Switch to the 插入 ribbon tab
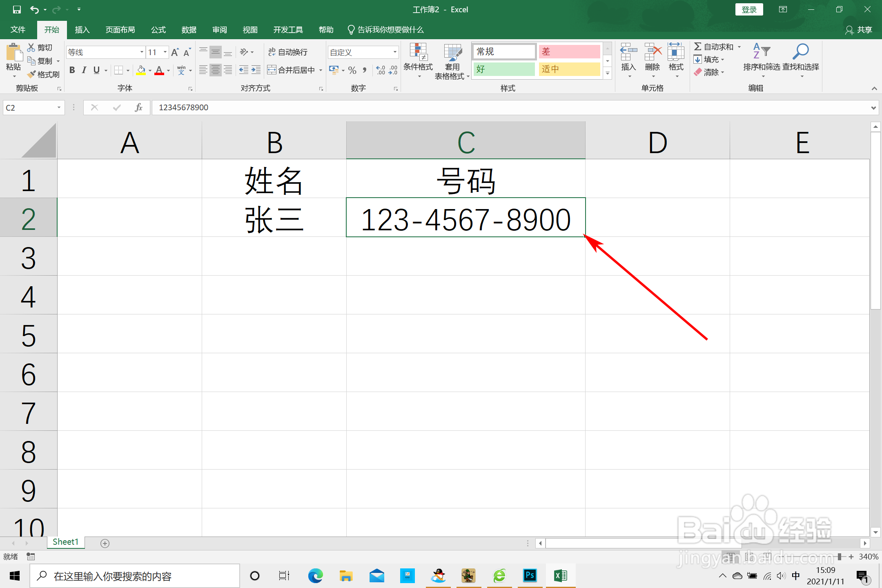The width and height of the screenshot is (882, 588). pyautogui.click(x=82, y=30)
